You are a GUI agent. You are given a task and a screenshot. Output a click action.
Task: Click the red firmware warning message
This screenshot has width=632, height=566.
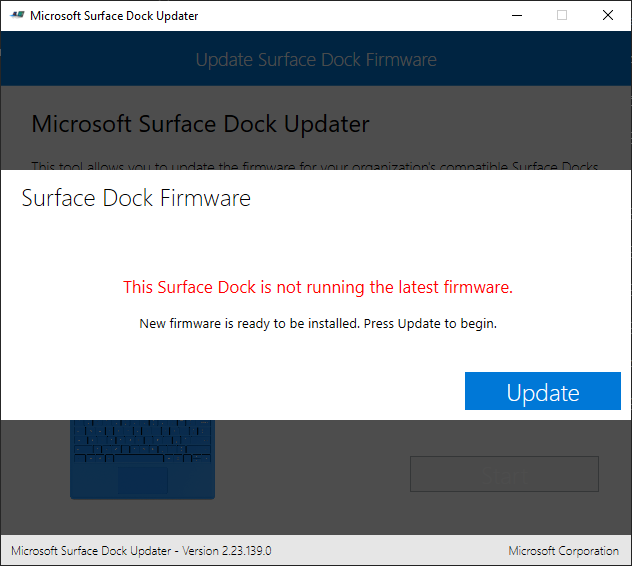(x=317, y=288)
